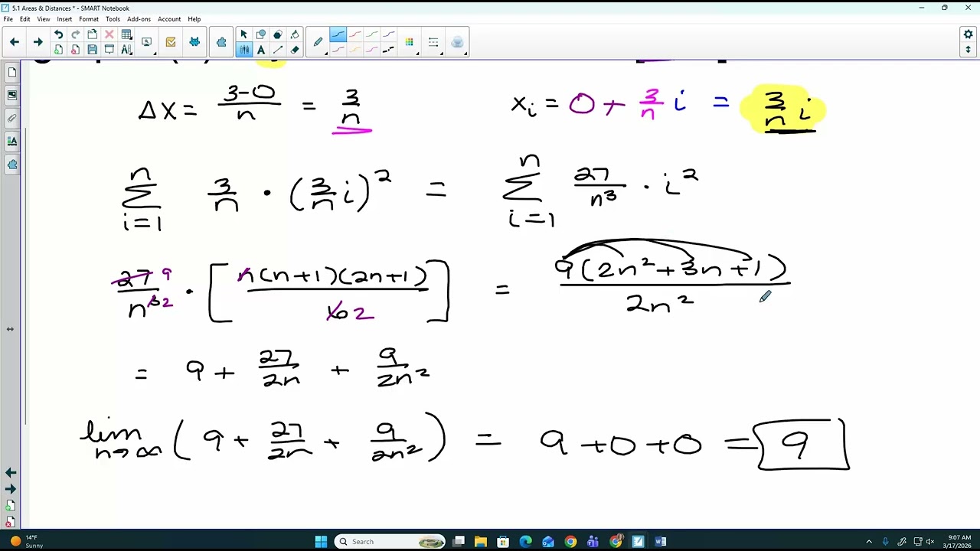Undo the last action

[58, 34]
